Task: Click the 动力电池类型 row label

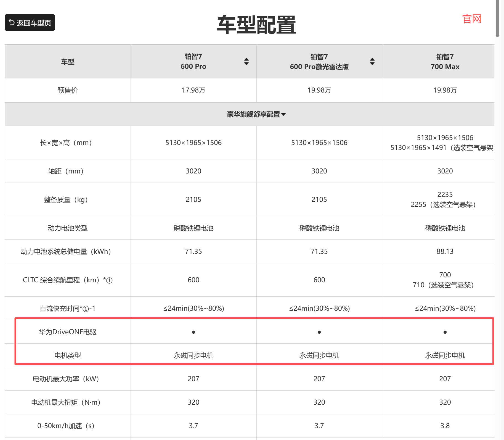Action: tap(68, 228)
